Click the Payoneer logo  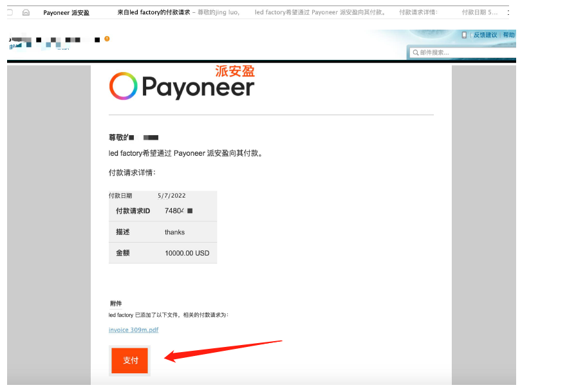(181, 83)
